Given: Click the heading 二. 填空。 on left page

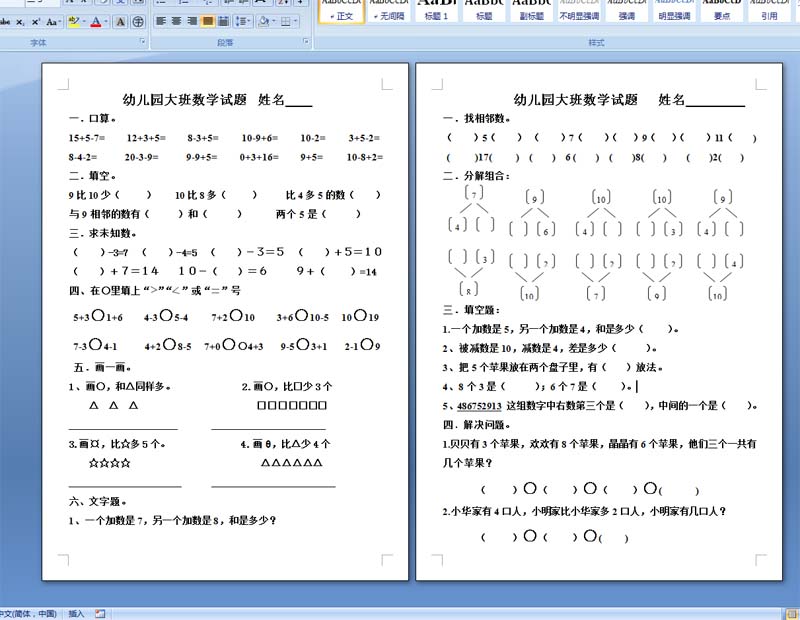Looking at the screenshot, I should [92, 176].
